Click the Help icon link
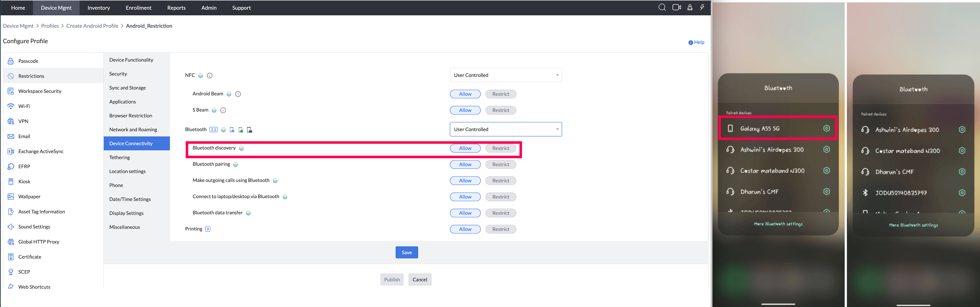Screen dimensions: 980x307 coord(696,42)
